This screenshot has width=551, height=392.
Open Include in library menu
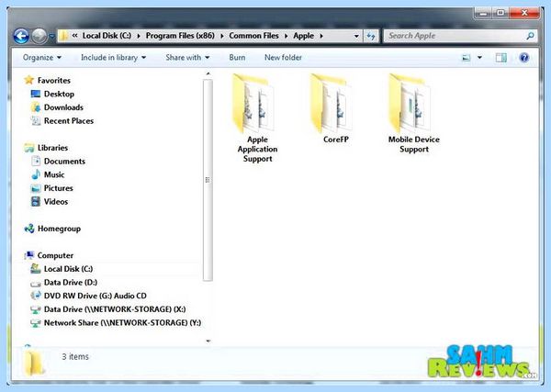113,57
